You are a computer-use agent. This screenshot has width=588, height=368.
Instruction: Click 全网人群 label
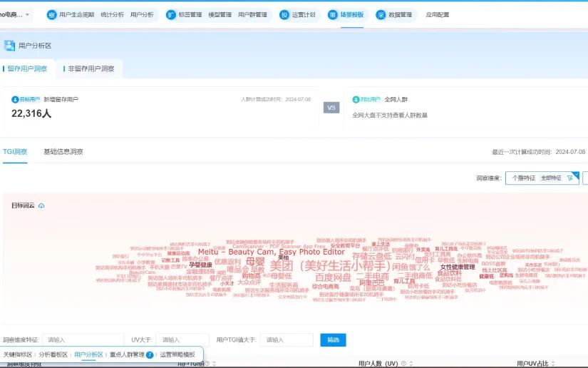click(396, 99)
